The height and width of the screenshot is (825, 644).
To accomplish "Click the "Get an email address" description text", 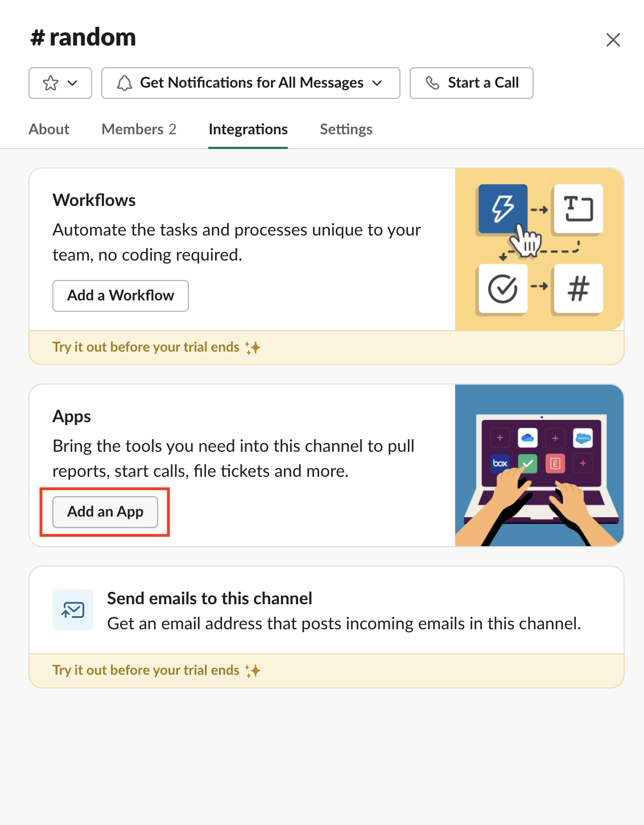I will coord(344,624).
